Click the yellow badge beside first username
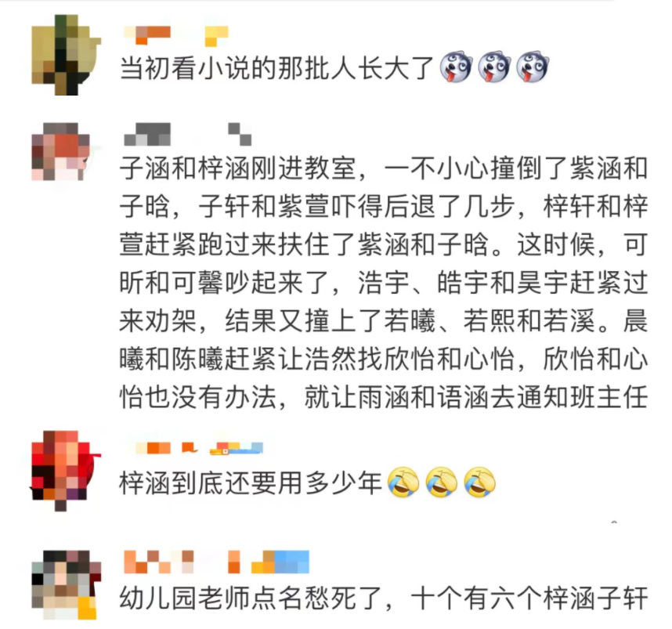 pyautogui.click(x=216, y=35)
